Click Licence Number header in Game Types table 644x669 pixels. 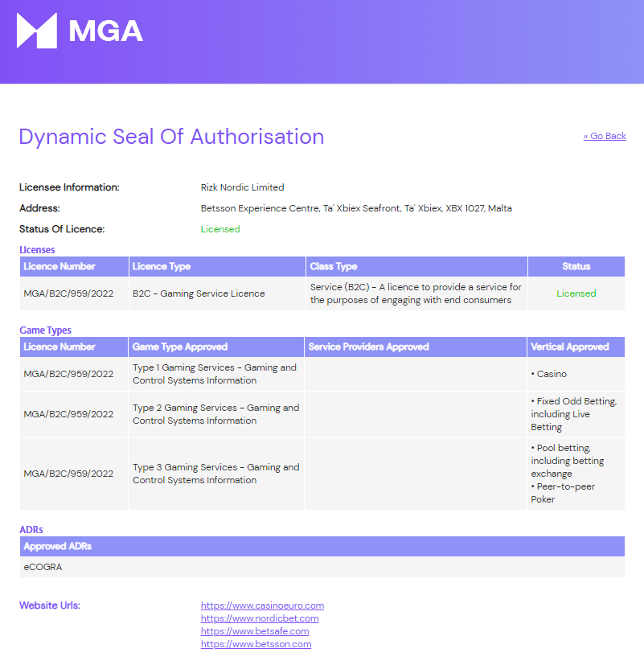point(74,347)
